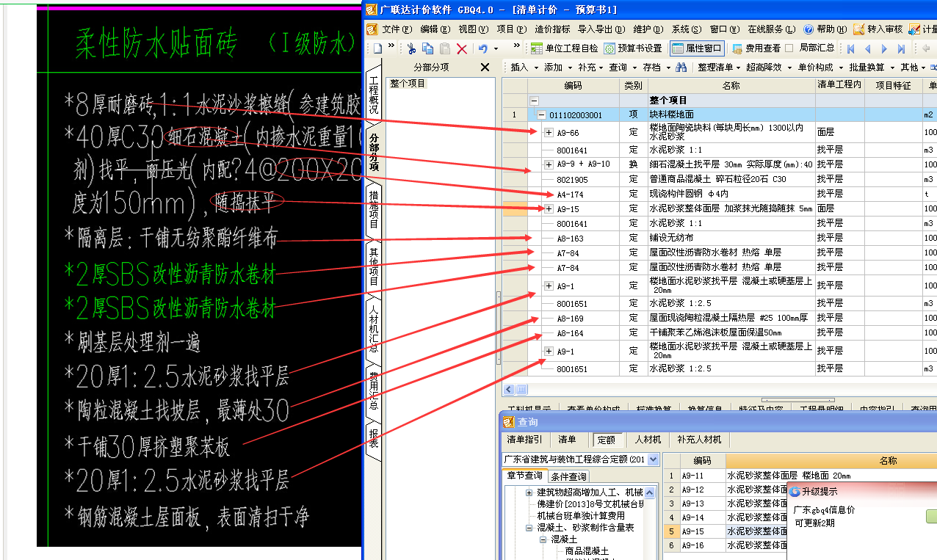Open 预算书设置 budget settings
This screenshot has width=937, height=560.
633,48
